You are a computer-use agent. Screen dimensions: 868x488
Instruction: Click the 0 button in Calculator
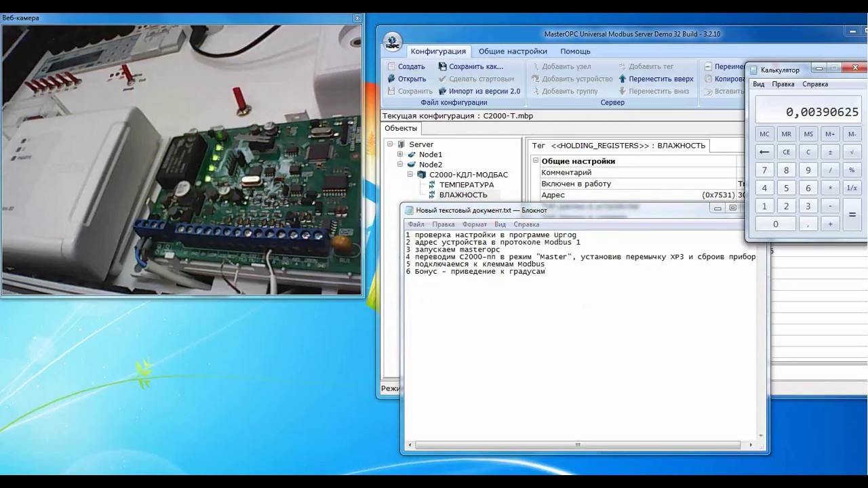[x=775, y=224]
